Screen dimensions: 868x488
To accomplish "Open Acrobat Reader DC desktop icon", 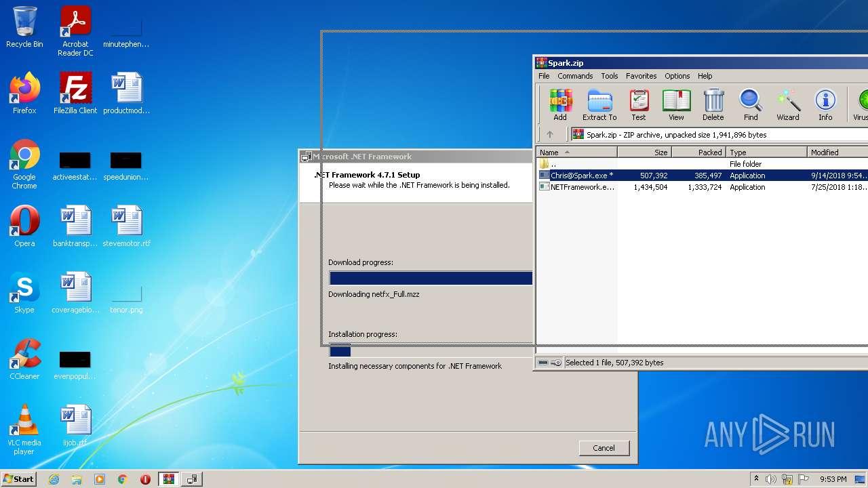I will [75, 31].
